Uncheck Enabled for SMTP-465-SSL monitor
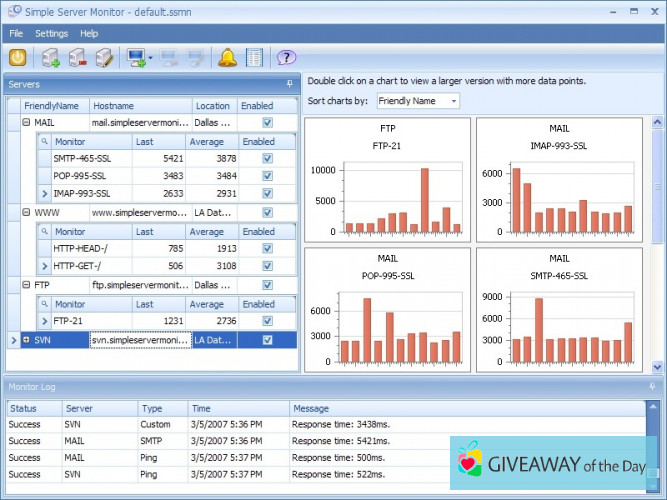Screen dimensions: 667x500 click(267, 158)
